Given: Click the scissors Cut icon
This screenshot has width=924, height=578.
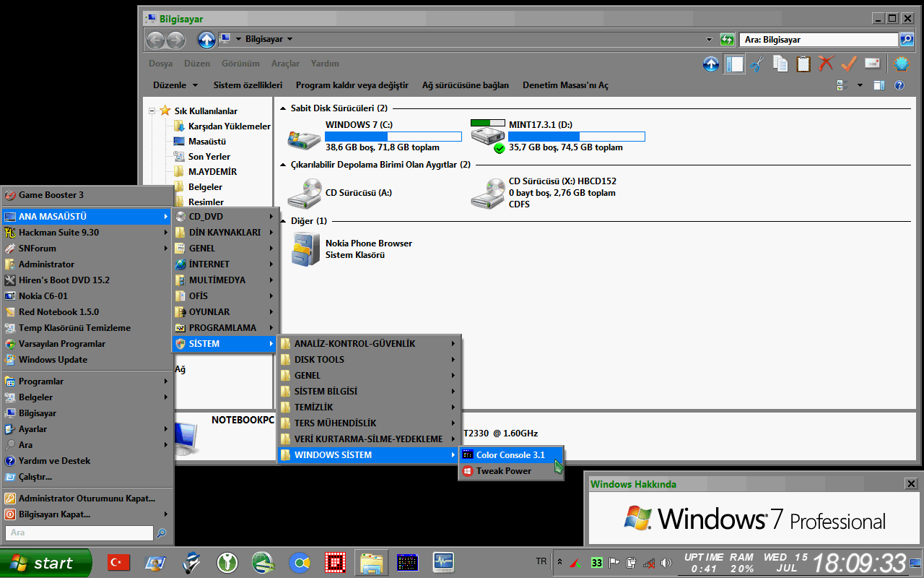Looking at the screenshot, I should click(x=757, y=64).
